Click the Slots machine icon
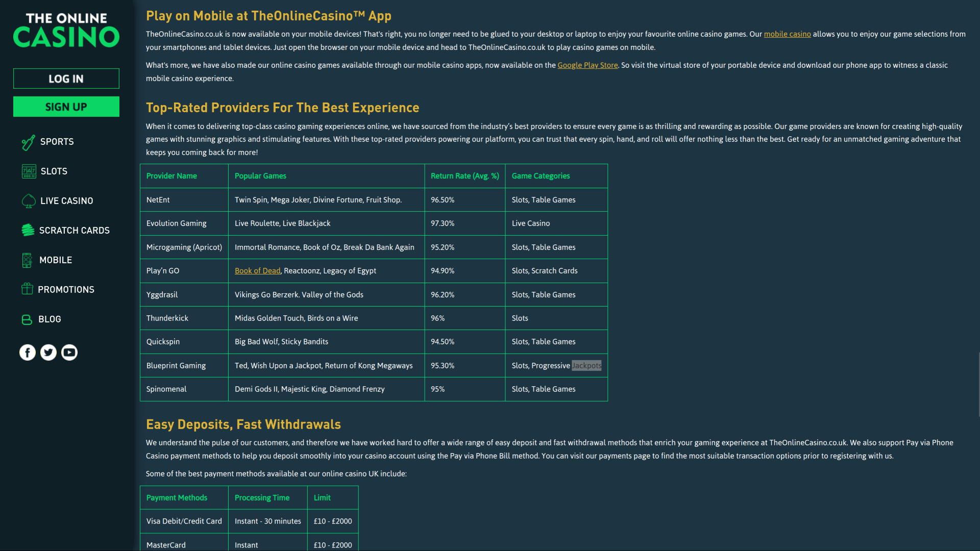 point(29,171)
